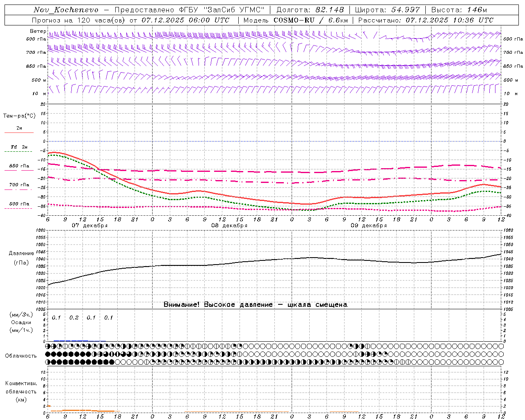Click the dashed line sample under Td 2м legend
This screenshot has height=420, width=525.
point(18,152)
